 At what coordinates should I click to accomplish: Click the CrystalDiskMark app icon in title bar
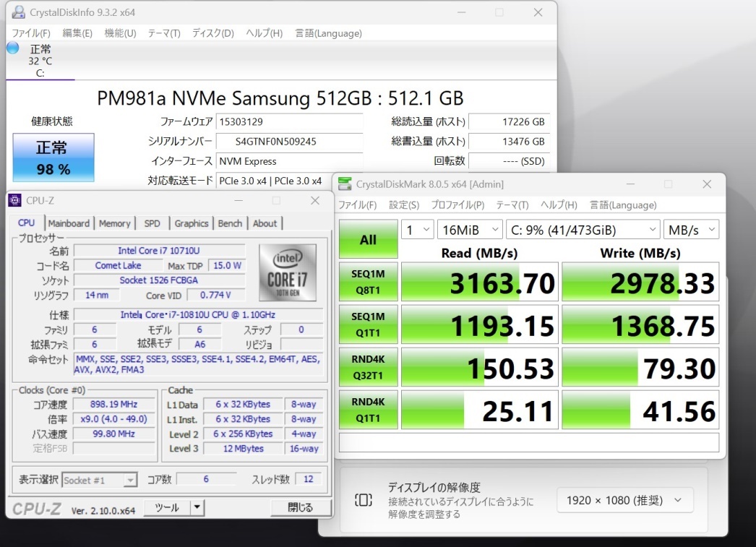coord(345,184)
